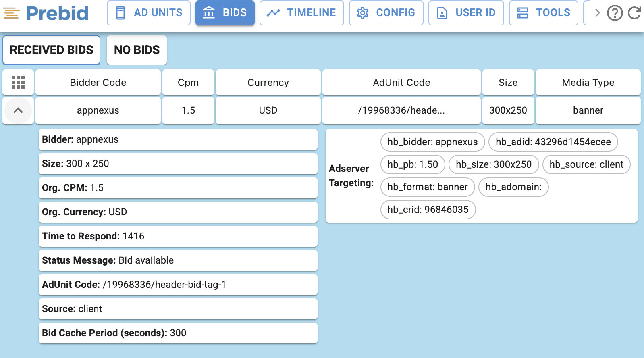Open the USER ID tab

466,13
